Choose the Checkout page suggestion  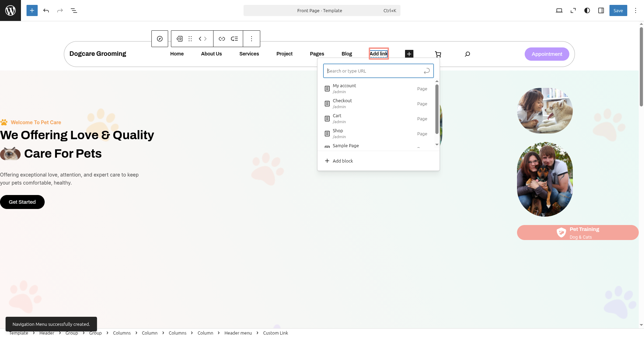point(376,104)
